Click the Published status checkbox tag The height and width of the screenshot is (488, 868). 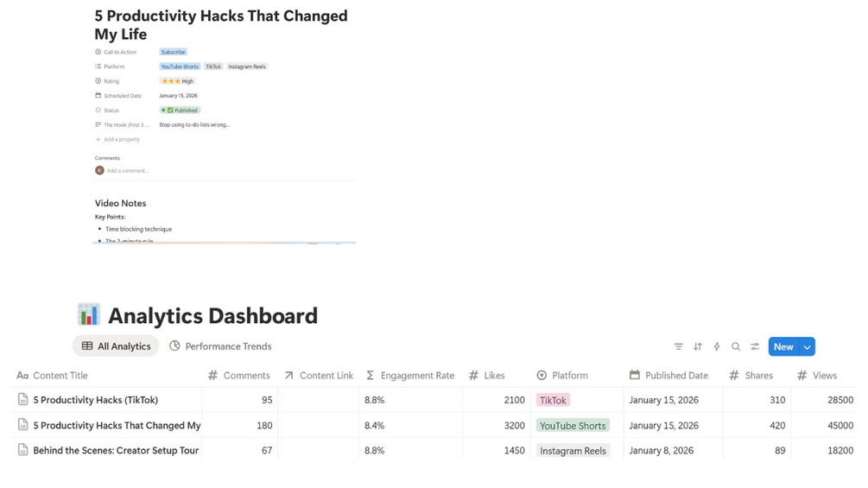180,111
